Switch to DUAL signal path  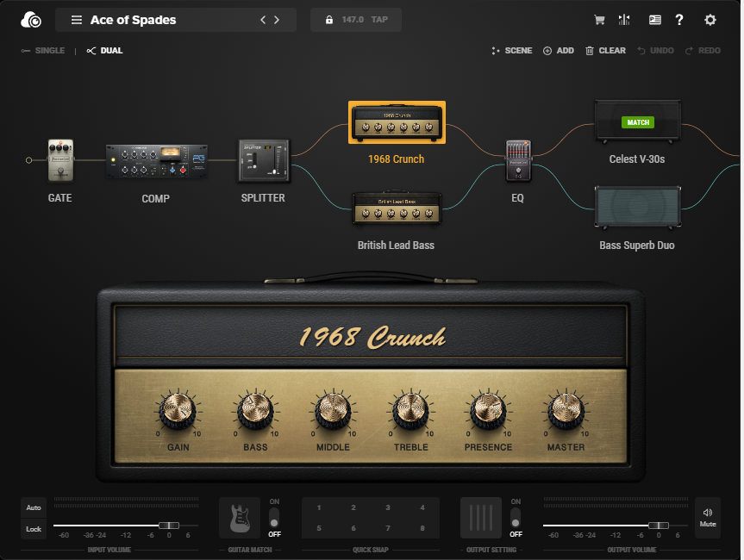[x=105, y=51]
